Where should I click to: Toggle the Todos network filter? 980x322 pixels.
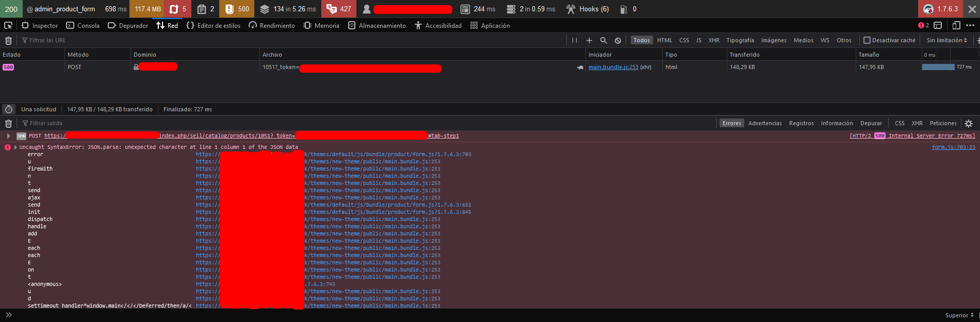(642, 40)
